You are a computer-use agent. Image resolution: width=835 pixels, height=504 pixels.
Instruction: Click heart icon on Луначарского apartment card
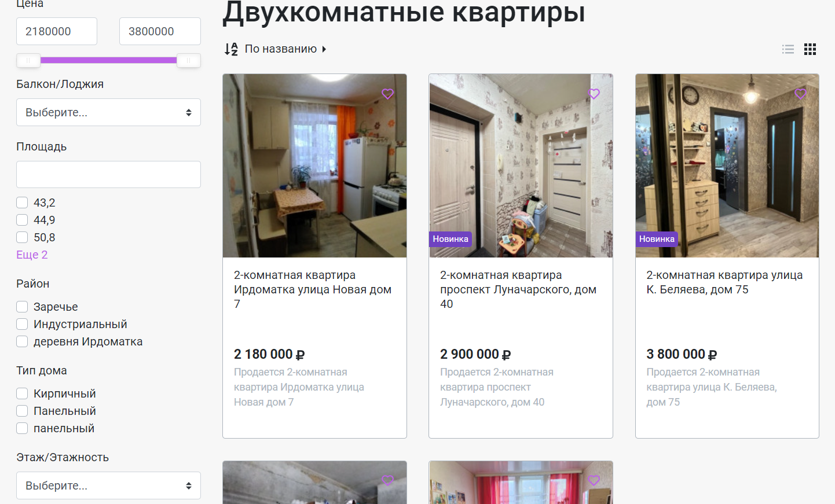pos(594,94)
